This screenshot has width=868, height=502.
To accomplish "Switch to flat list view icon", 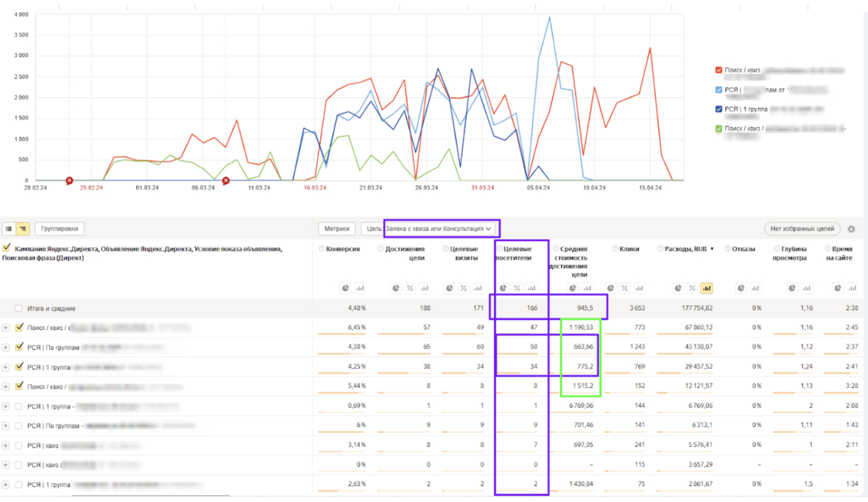I will click(9, 229).
